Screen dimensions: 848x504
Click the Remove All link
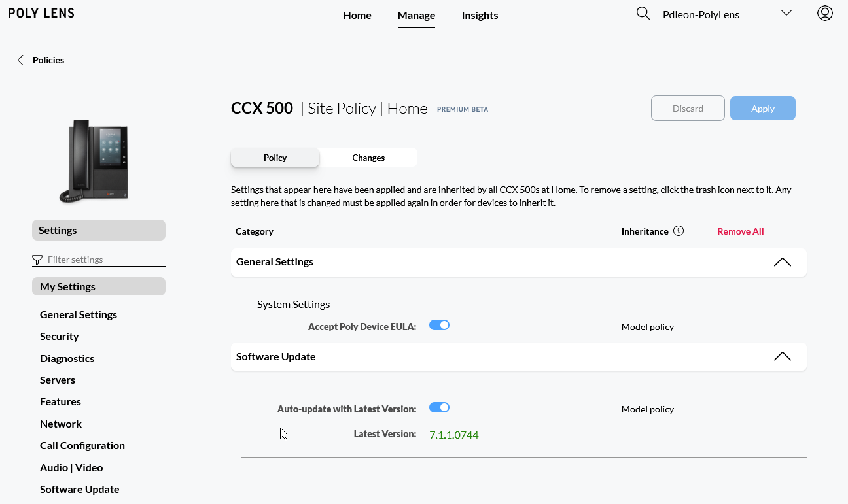pos(740,231)
